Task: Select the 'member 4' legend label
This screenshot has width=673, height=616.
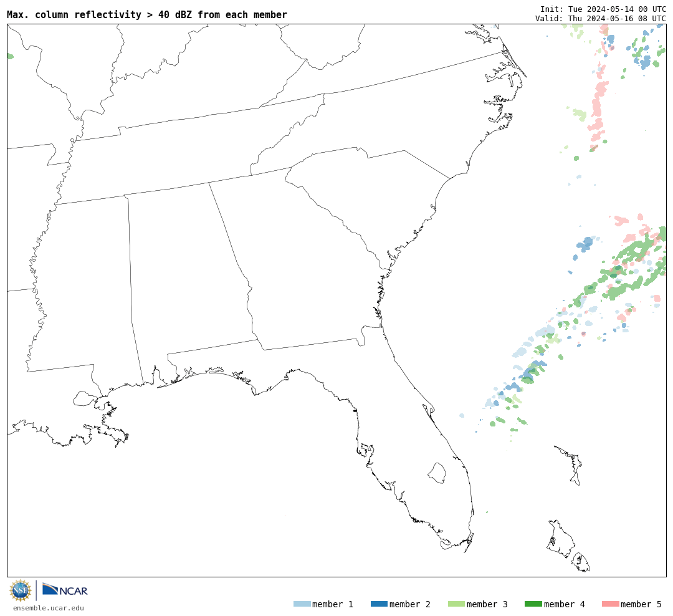Action: pos(564,604)
